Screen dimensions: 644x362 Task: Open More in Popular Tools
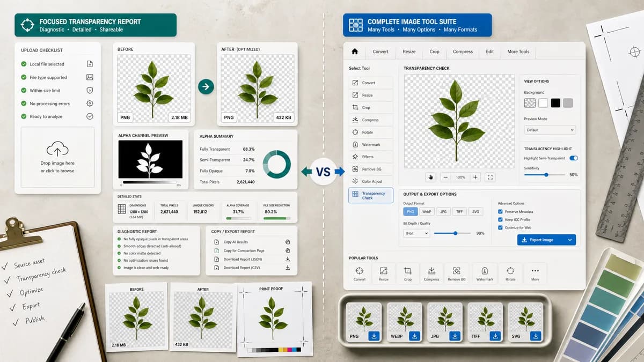pos(535,273)
